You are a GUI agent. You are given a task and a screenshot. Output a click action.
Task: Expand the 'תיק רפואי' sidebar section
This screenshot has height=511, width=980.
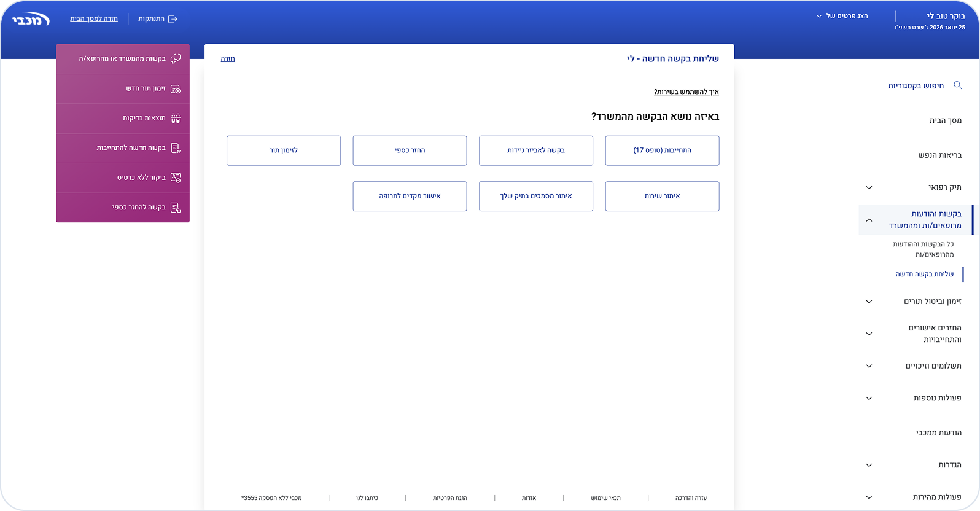869,187
